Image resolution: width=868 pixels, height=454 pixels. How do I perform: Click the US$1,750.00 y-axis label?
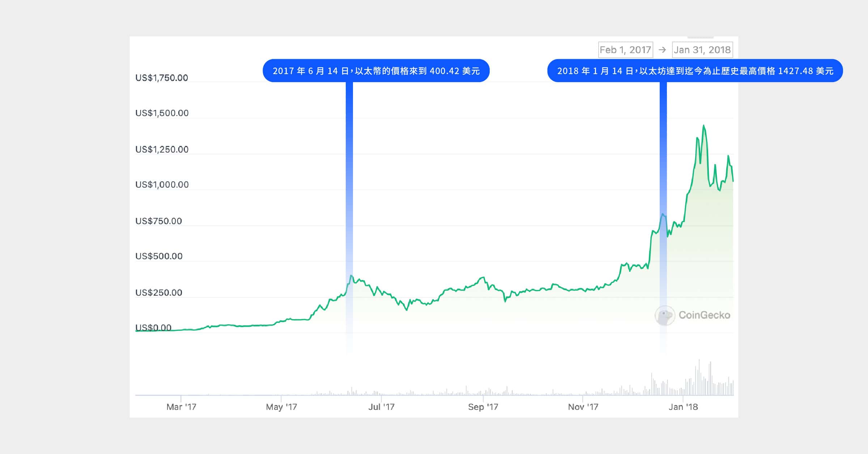coord(162,78)
